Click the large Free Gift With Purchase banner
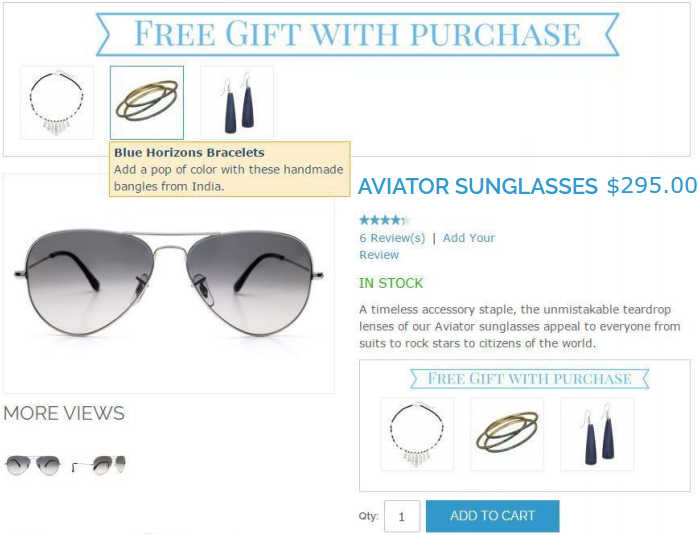 [357, 35]
